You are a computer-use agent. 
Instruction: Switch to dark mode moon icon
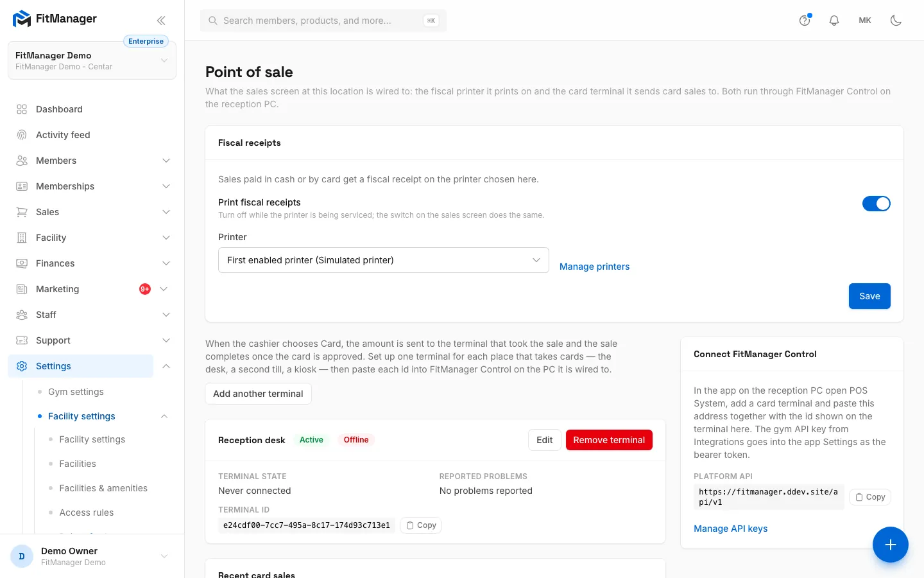896,21
